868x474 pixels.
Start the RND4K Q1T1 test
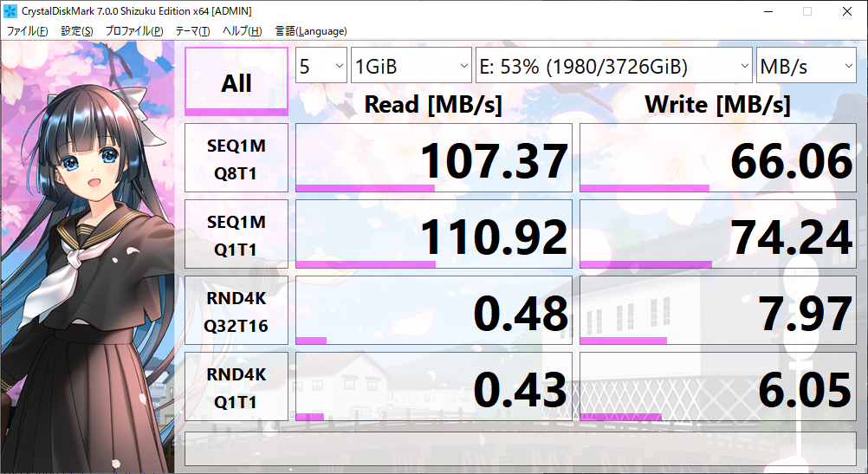pos(236,386)
